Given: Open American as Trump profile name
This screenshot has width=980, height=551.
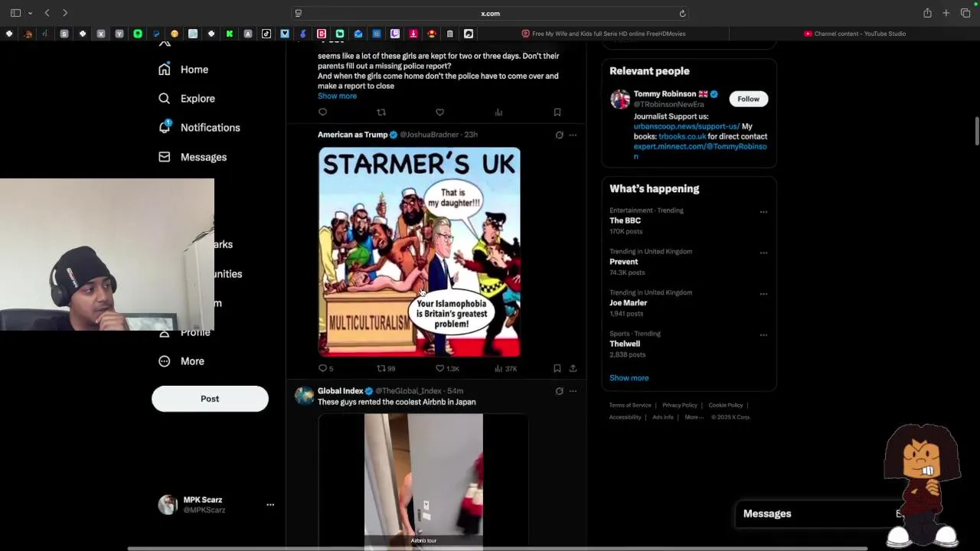Looking at the screenshot, I should point(353,135).
